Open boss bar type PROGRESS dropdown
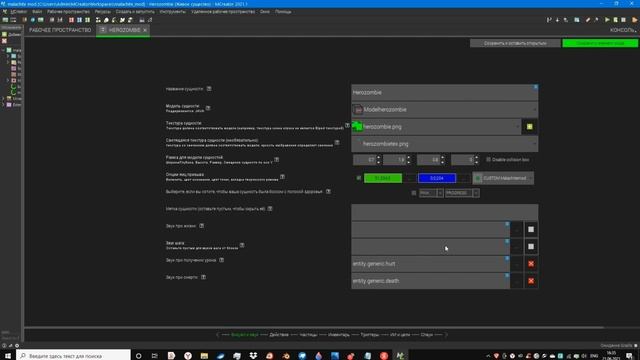Viewport: 640px width, 360px height. click(462, 193)
